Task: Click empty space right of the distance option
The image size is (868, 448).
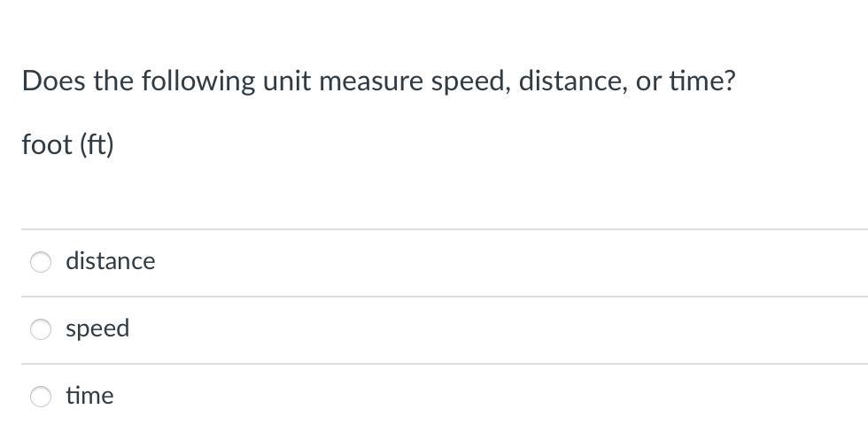Action: 531,262
